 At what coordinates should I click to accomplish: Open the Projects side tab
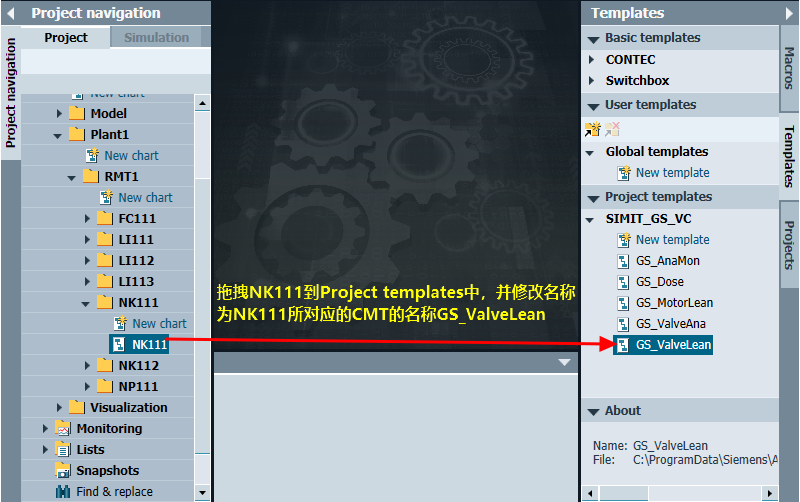pos(789,245)
